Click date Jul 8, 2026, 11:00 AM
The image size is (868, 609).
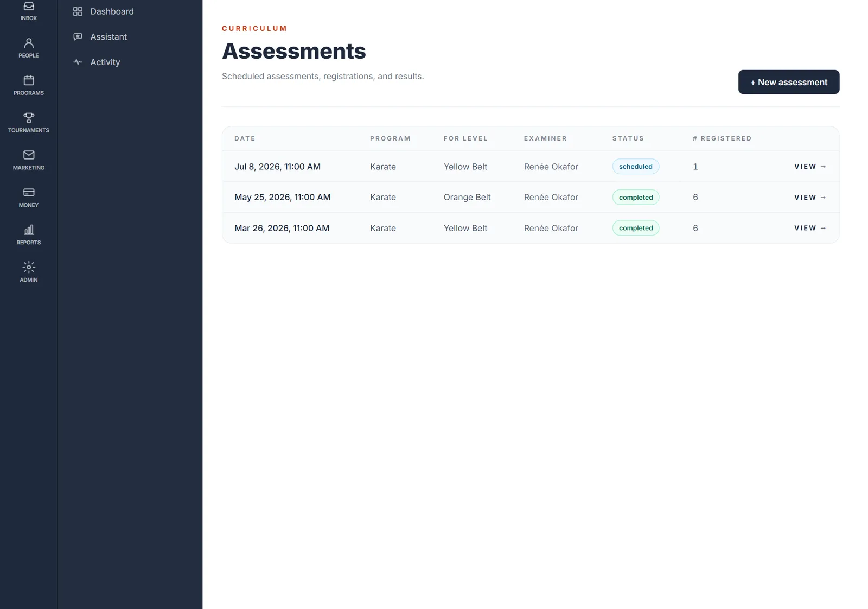point(277,167)
